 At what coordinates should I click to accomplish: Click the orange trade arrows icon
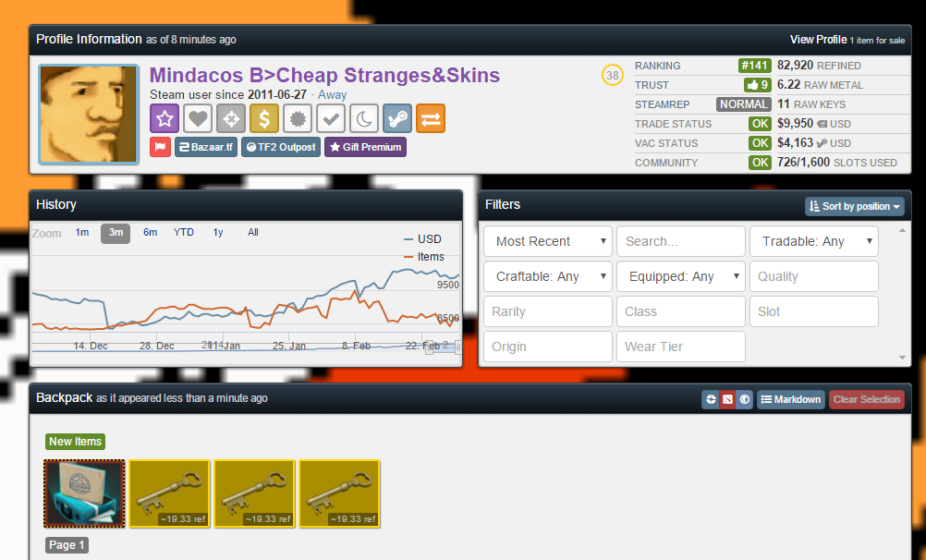click(x=431, y=118)
